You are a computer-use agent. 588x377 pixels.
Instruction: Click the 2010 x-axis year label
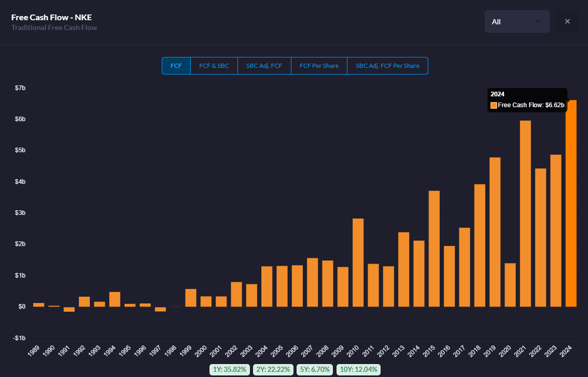(353, 351)
